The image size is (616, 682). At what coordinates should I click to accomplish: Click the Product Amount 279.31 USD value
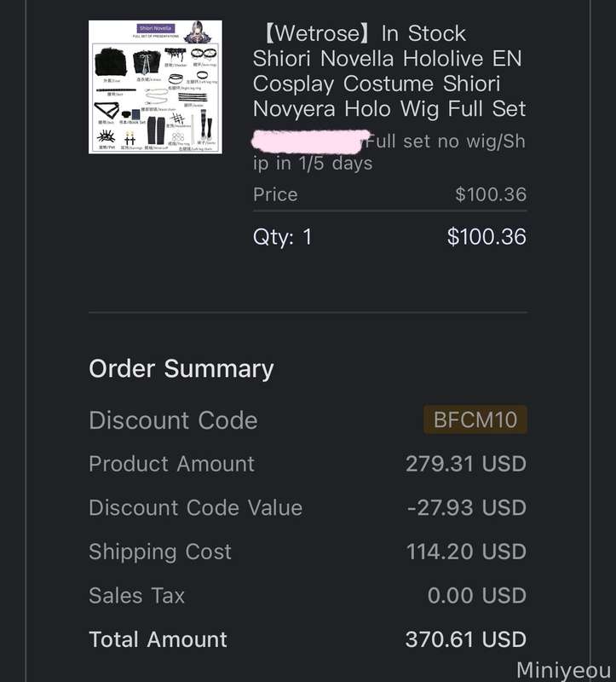(465, 464)
